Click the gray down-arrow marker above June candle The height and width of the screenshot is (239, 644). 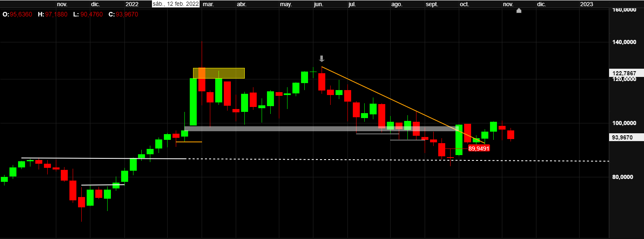coord(322,58)
